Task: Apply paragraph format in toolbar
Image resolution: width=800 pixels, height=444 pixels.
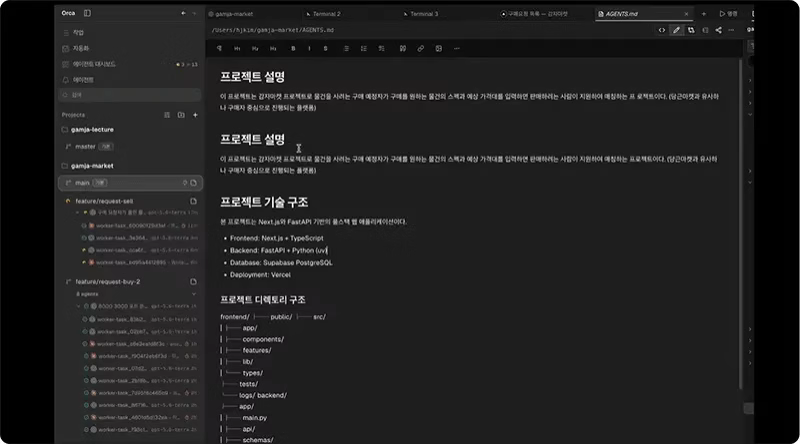Action: coord(219,48)
